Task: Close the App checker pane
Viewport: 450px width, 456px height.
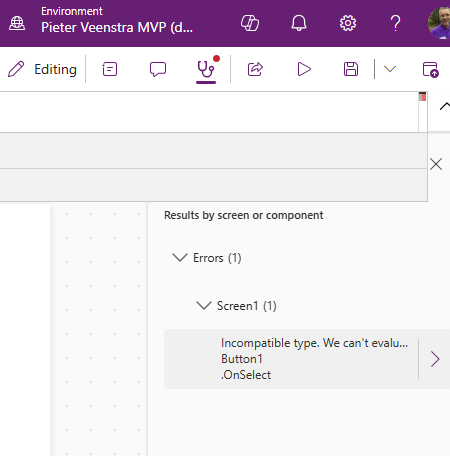Action: pyautogui.click(x=436, y=164)
